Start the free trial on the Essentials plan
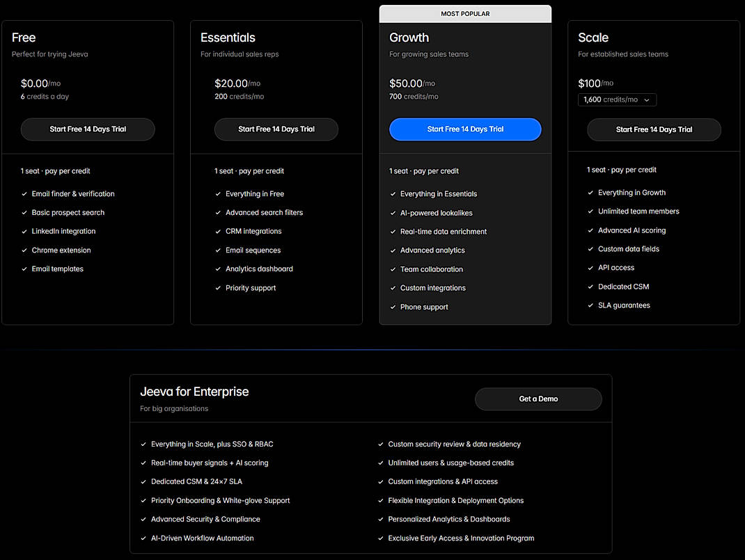Image resolution: width=745 pixels, height=560 pixels. 276,129
